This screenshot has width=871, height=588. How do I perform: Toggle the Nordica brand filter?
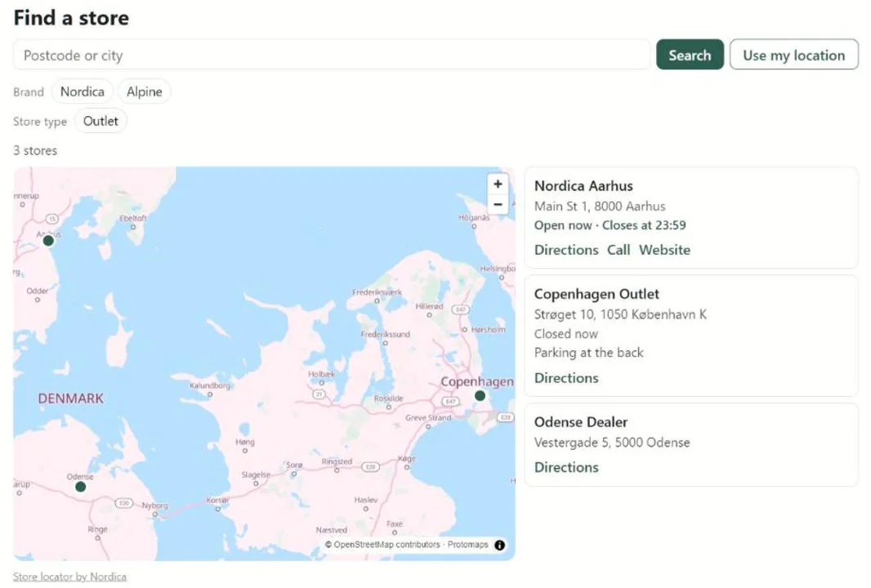(x=83, y=91)
